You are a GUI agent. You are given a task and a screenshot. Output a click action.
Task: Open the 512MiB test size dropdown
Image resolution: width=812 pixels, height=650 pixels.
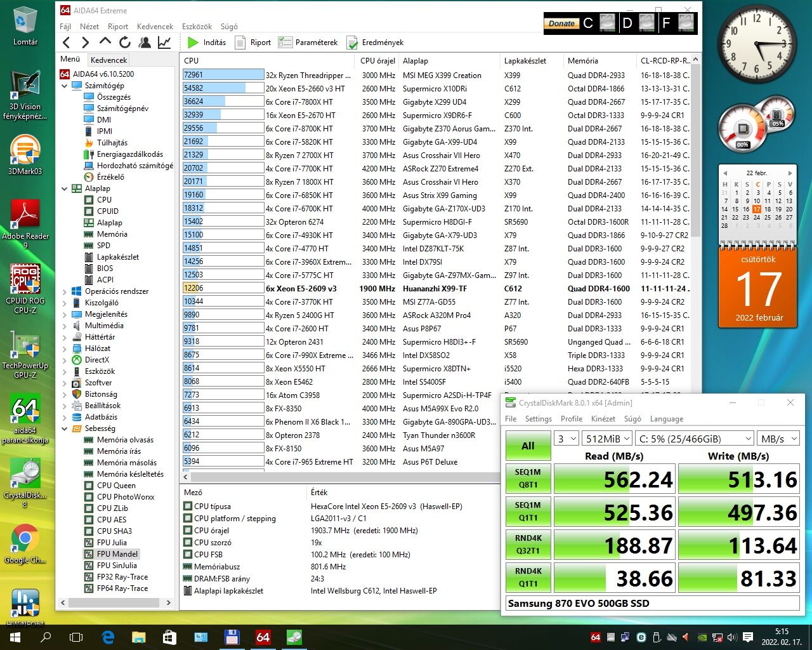click(608, 439)
